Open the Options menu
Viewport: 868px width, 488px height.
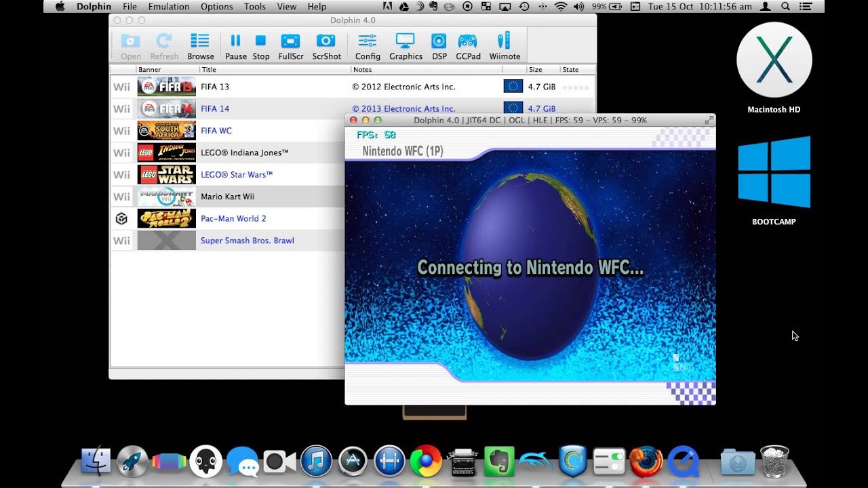[217, 7]
